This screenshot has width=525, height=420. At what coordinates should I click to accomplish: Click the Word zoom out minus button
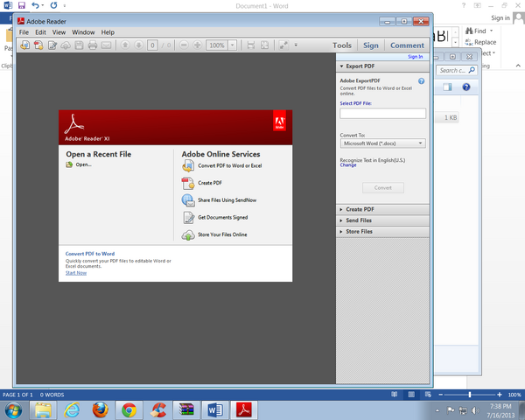coord(441,395)
